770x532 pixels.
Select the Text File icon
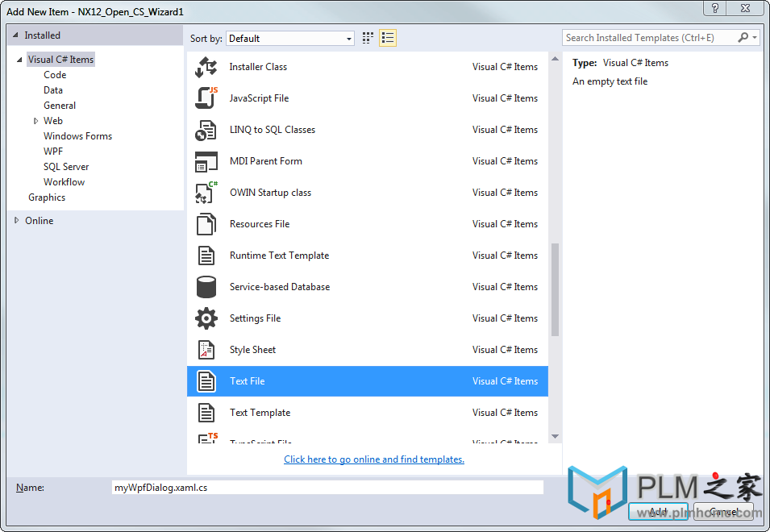(x=206, y=381)
